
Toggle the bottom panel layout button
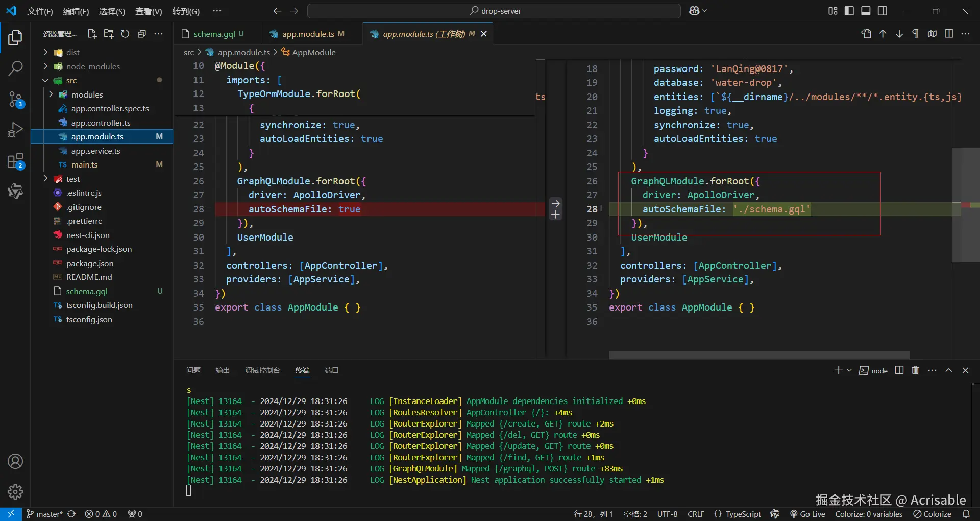click(x=866, y=11)
